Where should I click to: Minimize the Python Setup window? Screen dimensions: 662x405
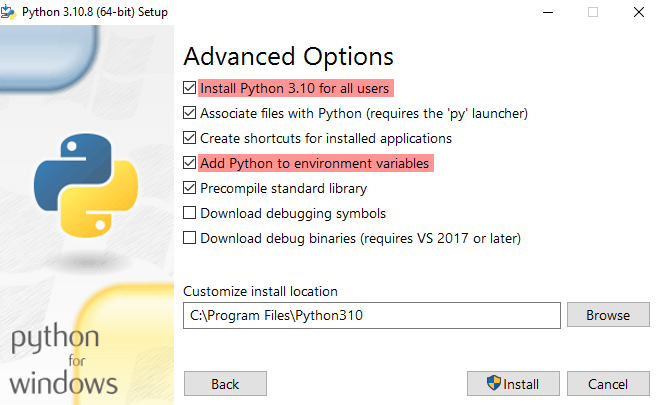tap(548, 12)
